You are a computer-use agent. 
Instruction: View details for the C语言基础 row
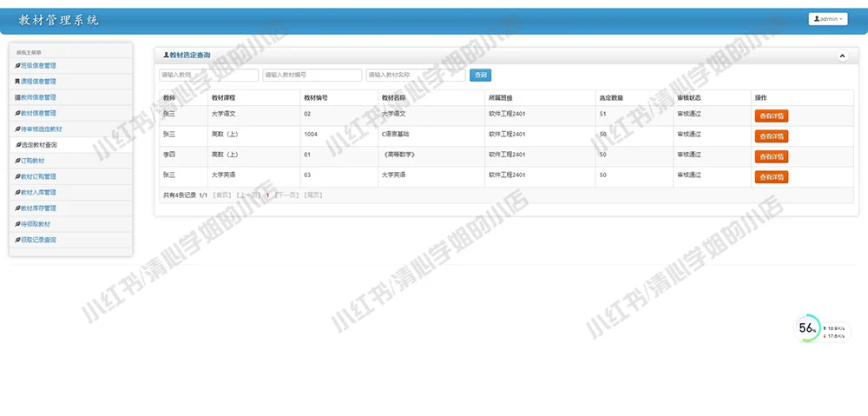[771, 136]
